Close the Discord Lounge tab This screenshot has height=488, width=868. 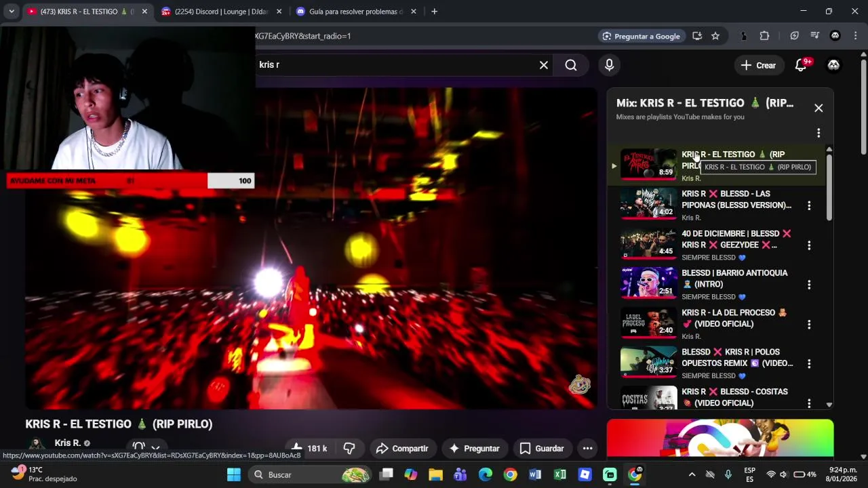[279, 12]
